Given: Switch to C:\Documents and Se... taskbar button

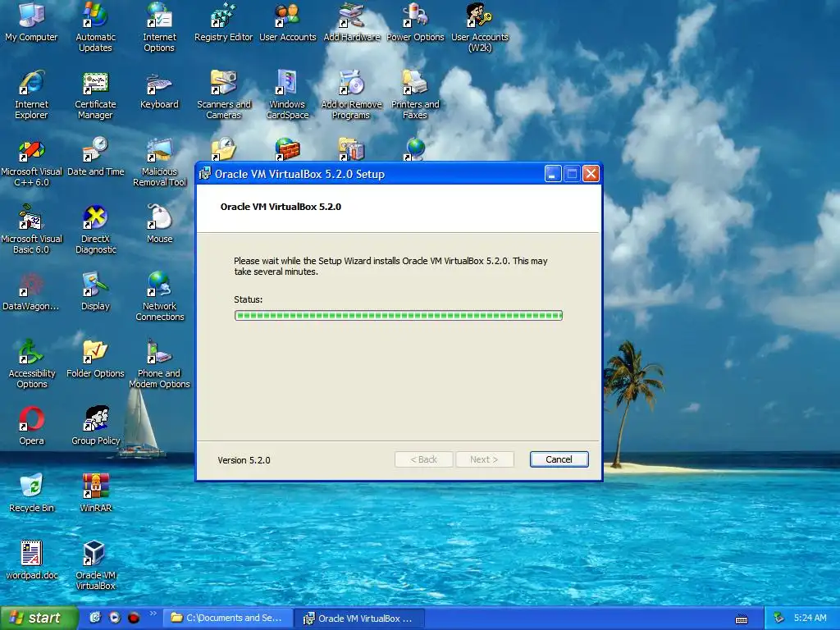Looking at the screenshot, I should [x=229, y=618].
